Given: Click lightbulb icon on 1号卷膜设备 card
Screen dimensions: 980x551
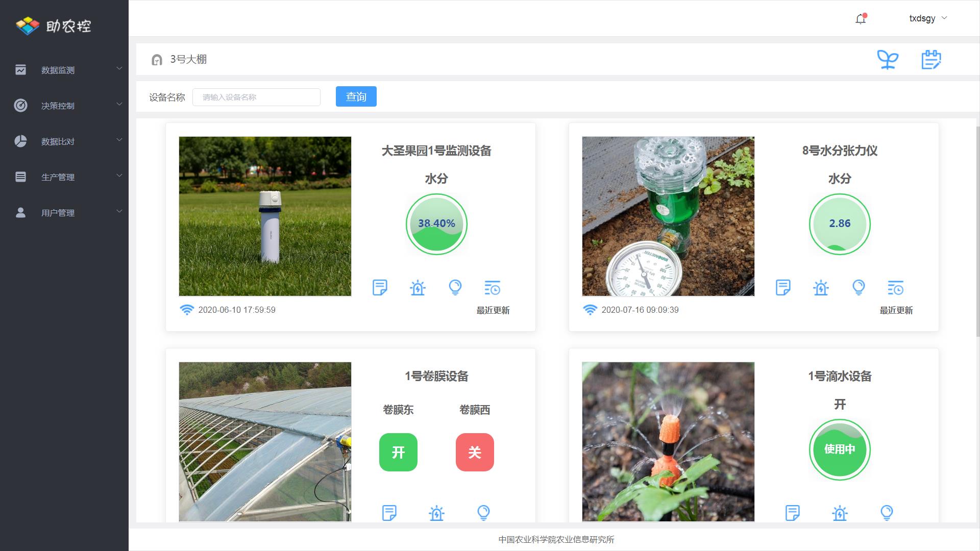Looking at the screenshot, I should (x=483, y=513).
